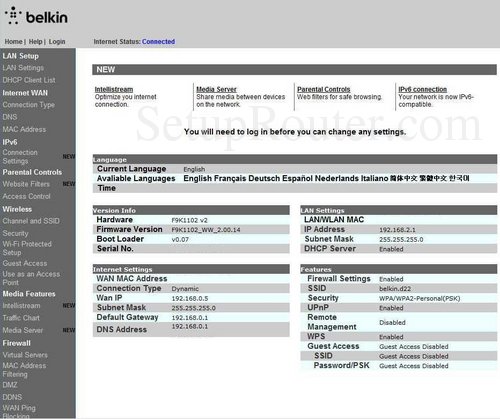The image size is (500, 419).
Task: Click hardware value F9K1102 v2
Action: pyautogui.click(x=189, y=220)
